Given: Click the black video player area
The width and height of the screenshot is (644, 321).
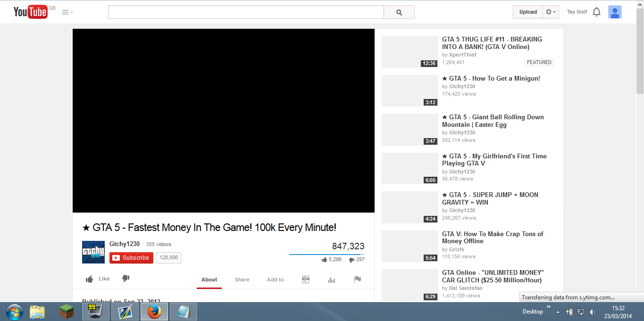Looking at the screenshot, I should [x=223, y=121].
